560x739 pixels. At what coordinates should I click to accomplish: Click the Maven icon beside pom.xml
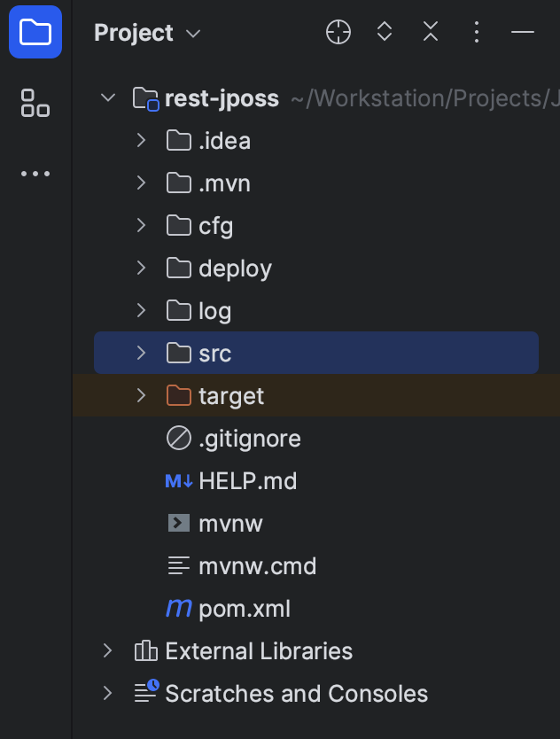179,608
